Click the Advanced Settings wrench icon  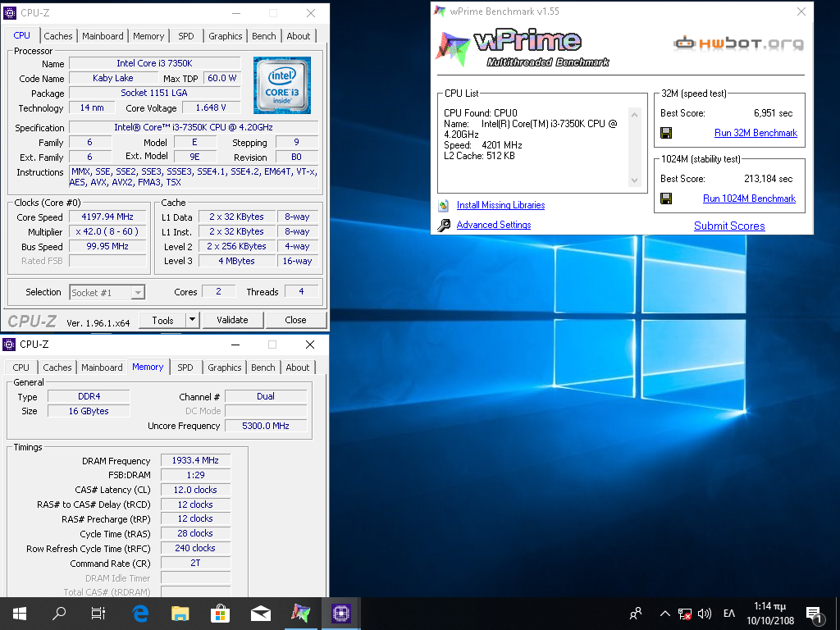click(x=444, y=226)
